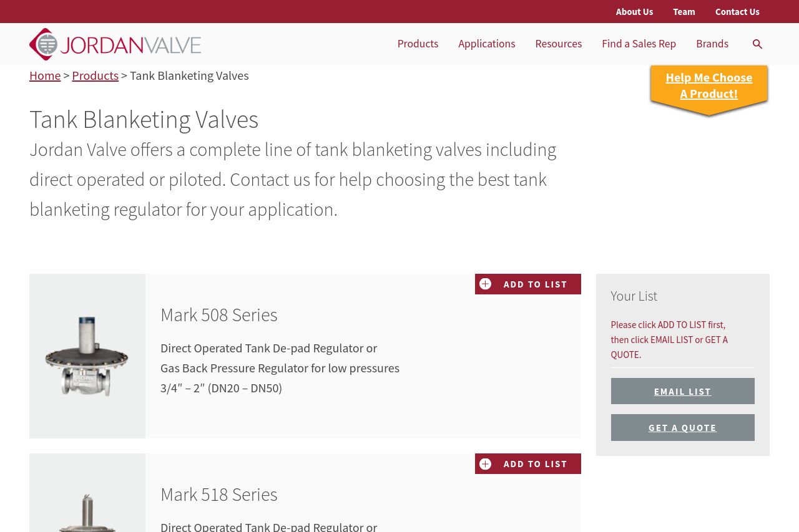Follow the About Us link

coord(634,12)
